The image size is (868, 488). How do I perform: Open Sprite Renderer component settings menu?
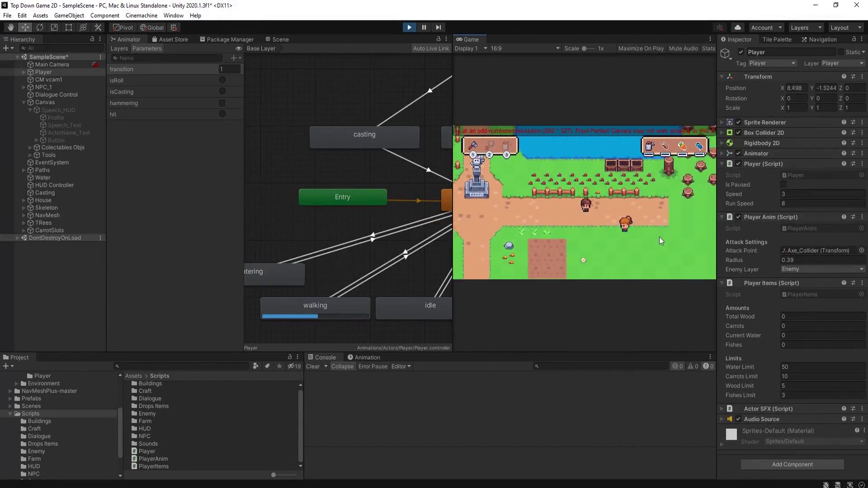tap(862, 122)
